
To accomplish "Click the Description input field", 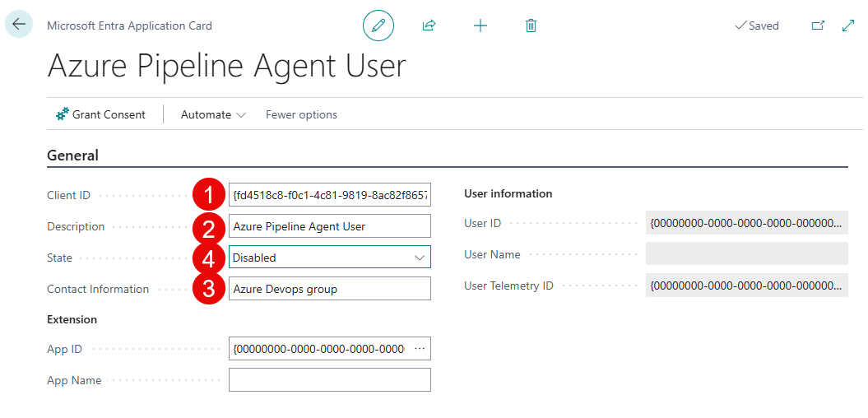I will (x=329, y=226).
